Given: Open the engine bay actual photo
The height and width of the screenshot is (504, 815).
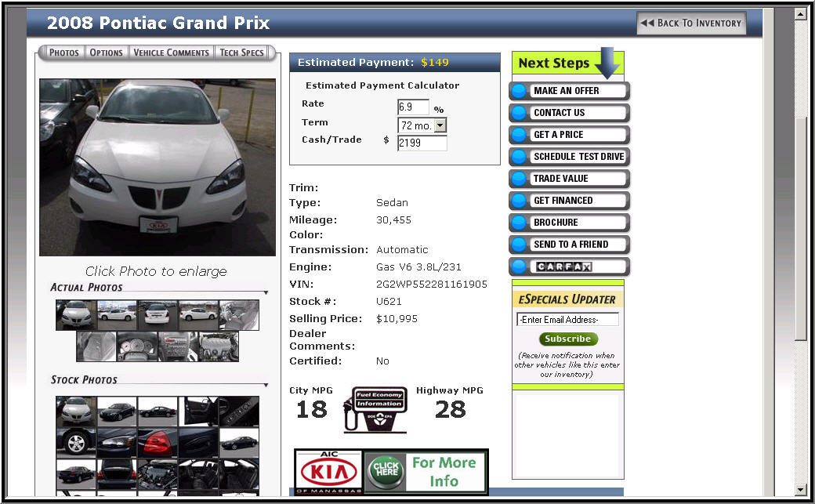Looking at the screenshot, I should [219, 346].
